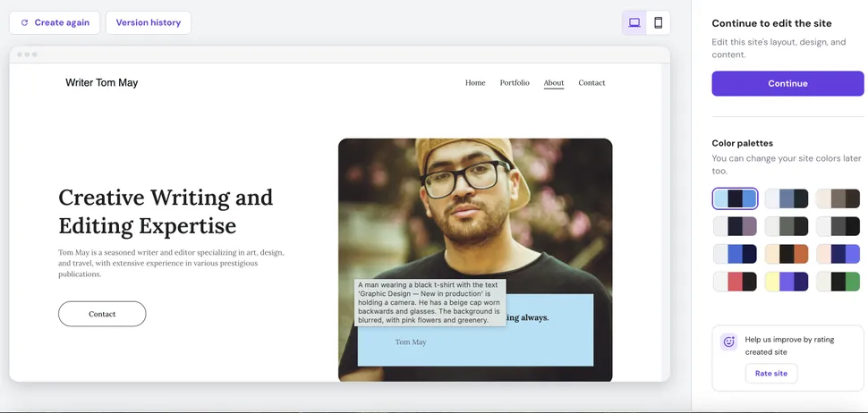Choose the beige and brown color palette
This screenshot has width=868, height=413.
pos(838,198)
